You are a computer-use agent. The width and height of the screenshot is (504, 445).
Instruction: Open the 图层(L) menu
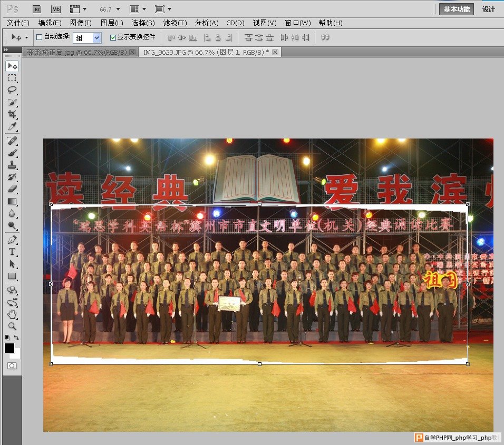pyautogui.click(x=112, y=23)
